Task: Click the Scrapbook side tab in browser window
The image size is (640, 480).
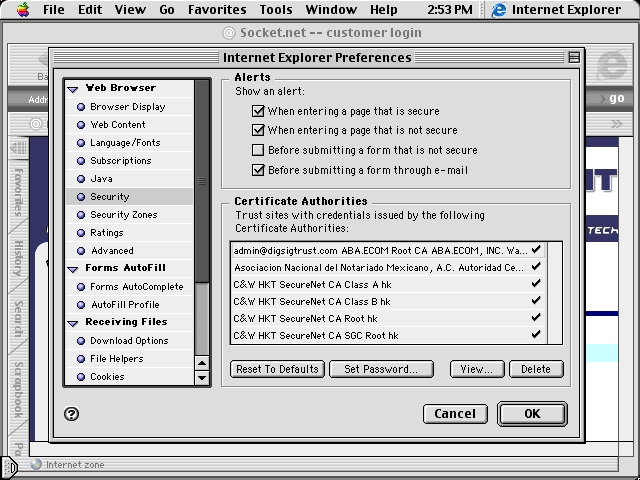Action: [18, 389]
